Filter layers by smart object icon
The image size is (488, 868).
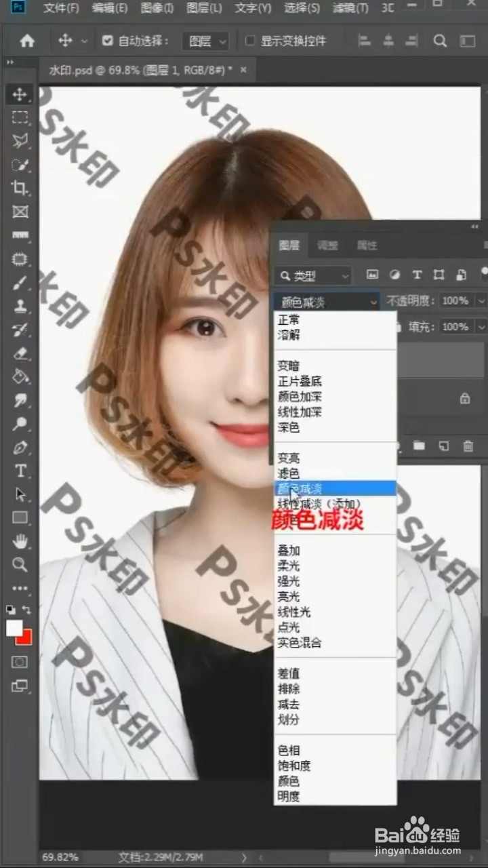tap(462, 275)
